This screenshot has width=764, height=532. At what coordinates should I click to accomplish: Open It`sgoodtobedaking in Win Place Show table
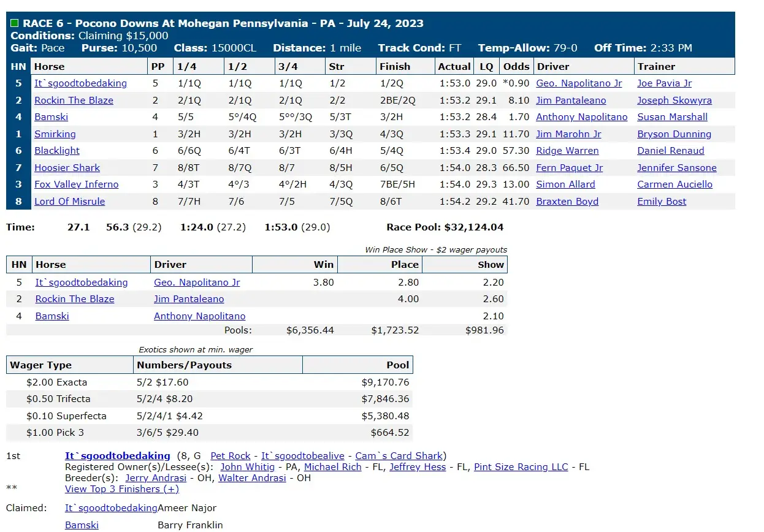click(x=82, y=283)
